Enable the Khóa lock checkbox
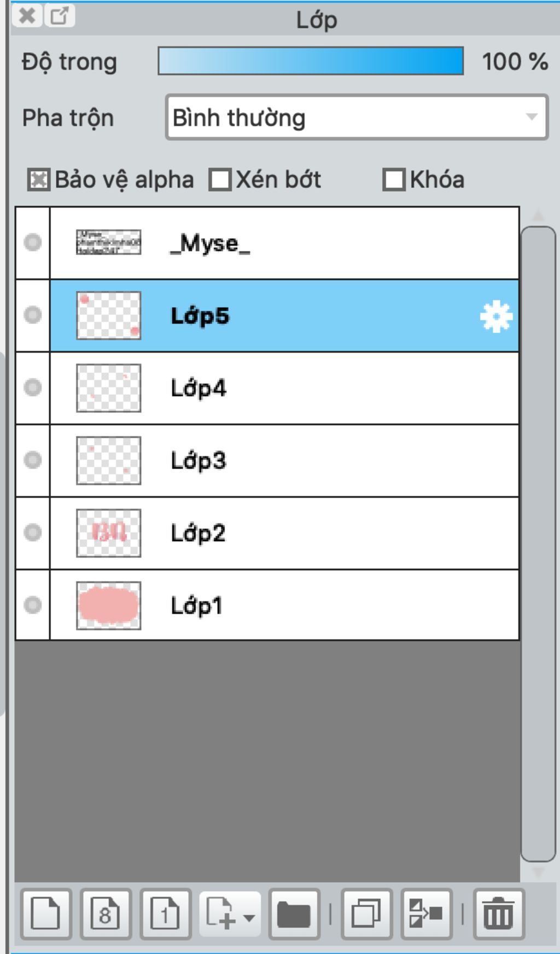This screenshot has height=954, width=560. [x=394, y=180]
